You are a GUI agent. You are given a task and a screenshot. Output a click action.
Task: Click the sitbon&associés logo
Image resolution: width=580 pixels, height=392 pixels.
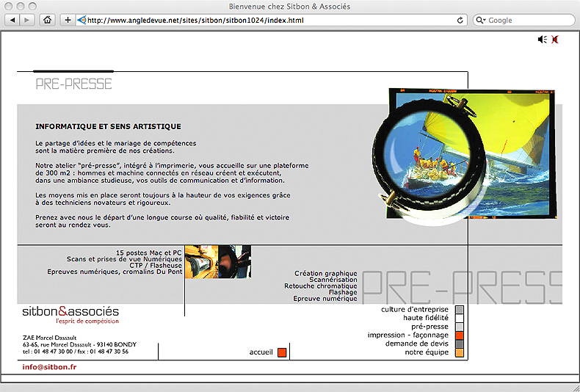70,311
